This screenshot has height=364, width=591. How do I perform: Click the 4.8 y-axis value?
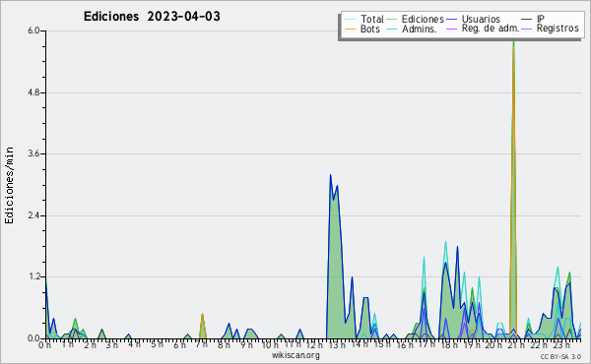(x=33, y=92)
